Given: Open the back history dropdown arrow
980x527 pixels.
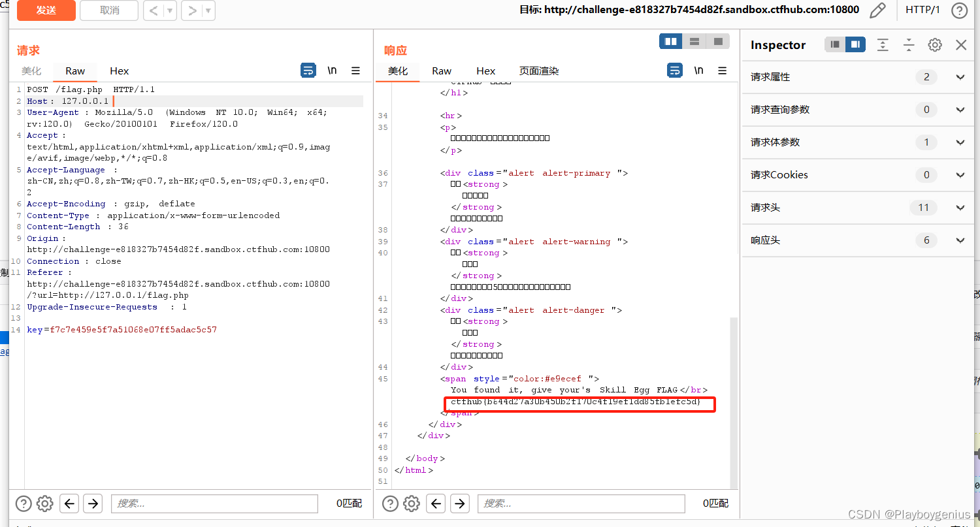Looking at the screenshot, I should tap(170, 10).
